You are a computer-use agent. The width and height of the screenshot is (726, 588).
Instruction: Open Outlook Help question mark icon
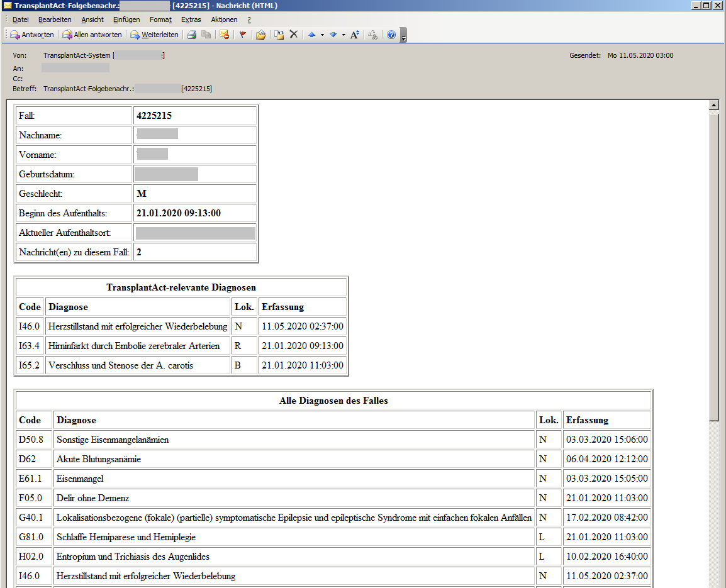point(391,35)
